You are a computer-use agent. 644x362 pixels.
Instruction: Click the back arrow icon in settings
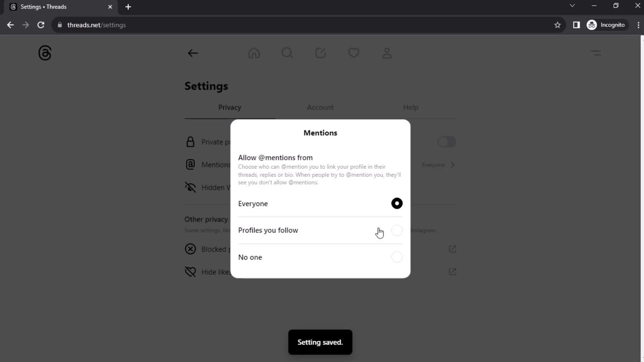coord(193,53)
